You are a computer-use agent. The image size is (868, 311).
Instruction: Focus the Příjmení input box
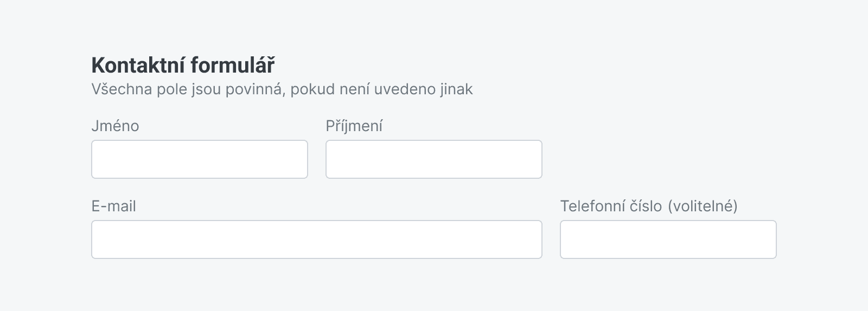[433, 159]
